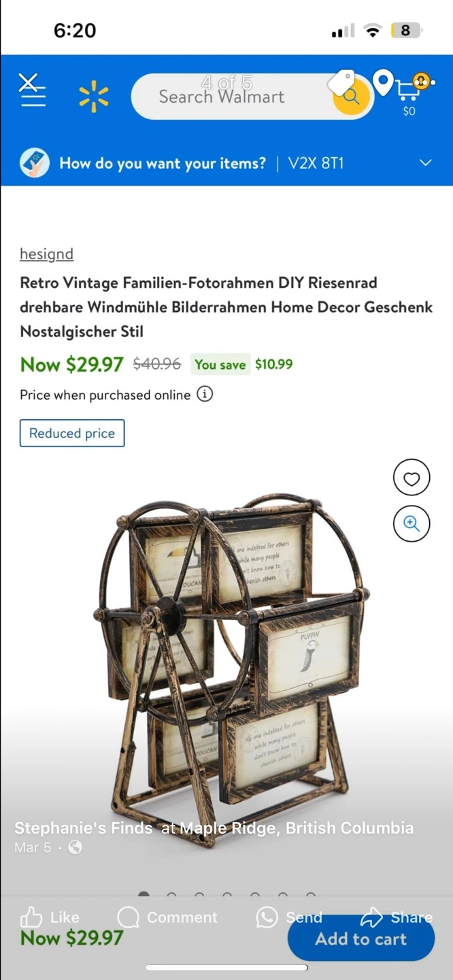The image size is (453, 980).
Task: Add item to favorites heart icon
Action: (x=412, y=478)
